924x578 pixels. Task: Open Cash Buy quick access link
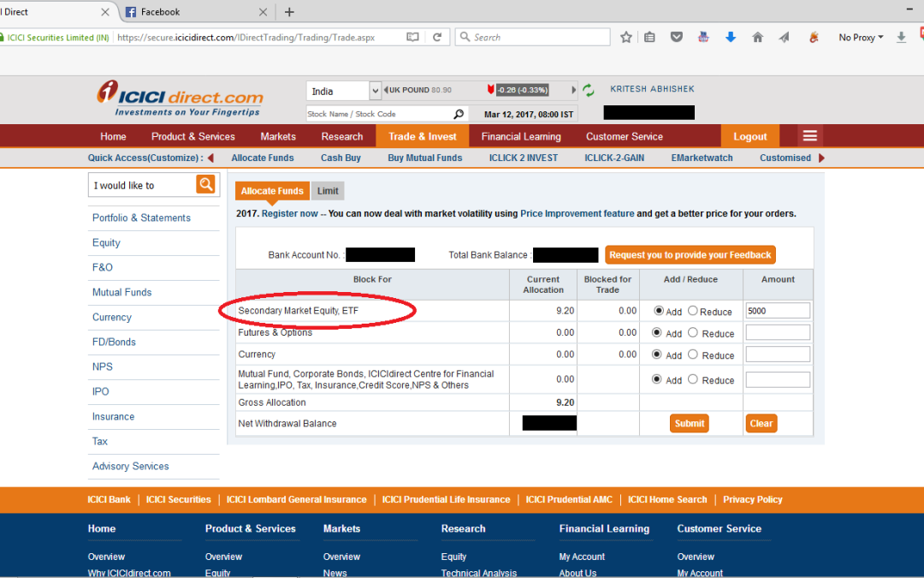[x=341, y=158]
